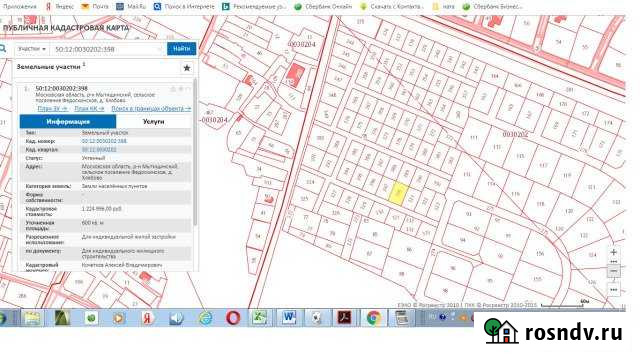Image resolution: width=640 pixels, height=360 pixels.
Task: Open the План КК link
Action: point(89,109)
